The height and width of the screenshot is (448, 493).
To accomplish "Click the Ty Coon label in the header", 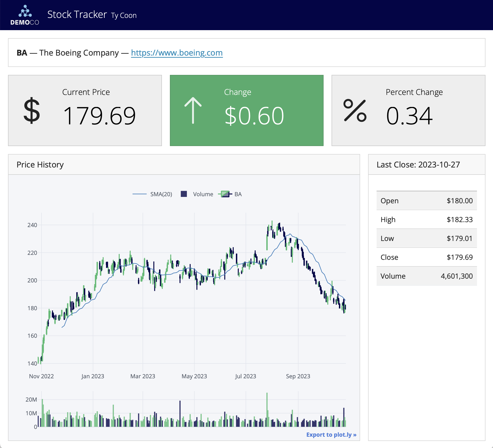I will [123, 15].
